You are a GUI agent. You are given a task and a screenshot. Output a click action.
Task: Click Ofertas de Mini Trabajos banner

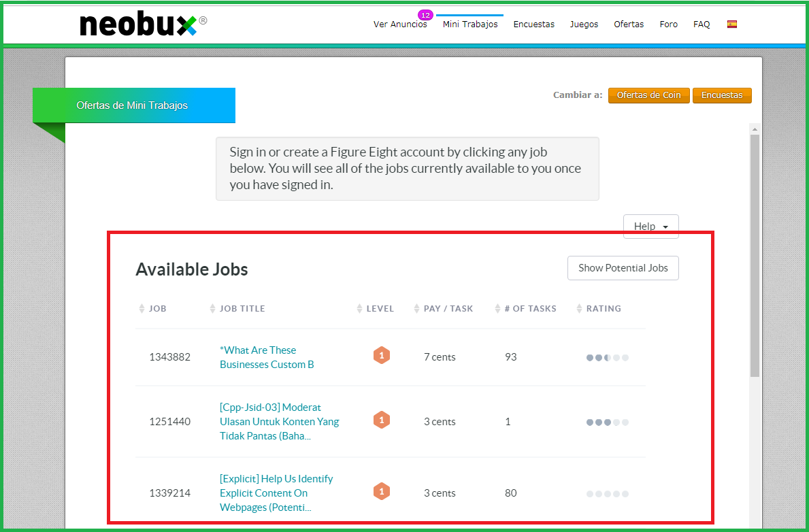point(133,105)
